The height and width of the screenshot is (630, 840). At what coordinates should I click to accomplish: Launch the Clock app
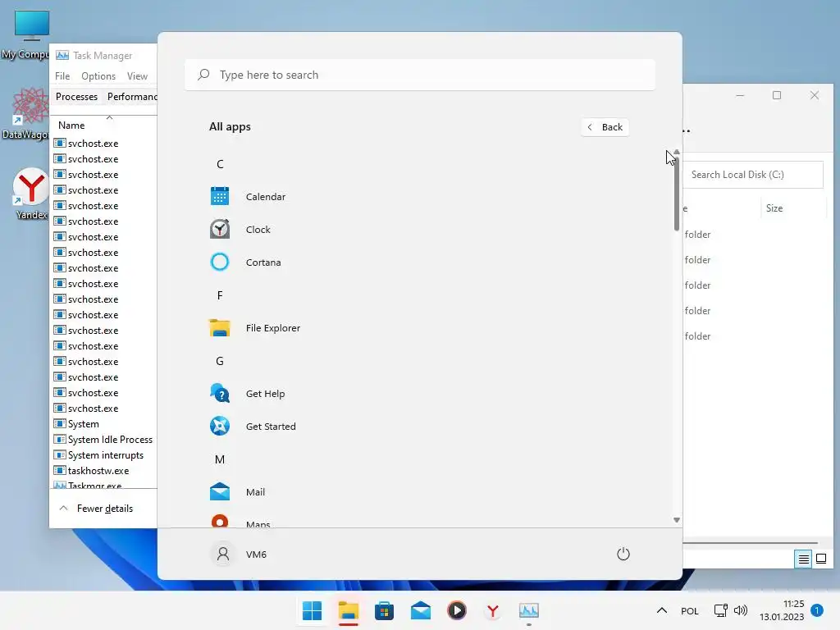click(419, 230)
